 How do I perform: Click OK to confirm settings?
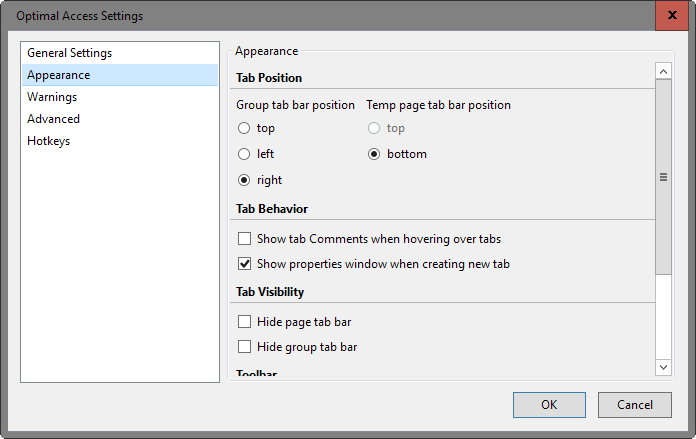(549, 405)
